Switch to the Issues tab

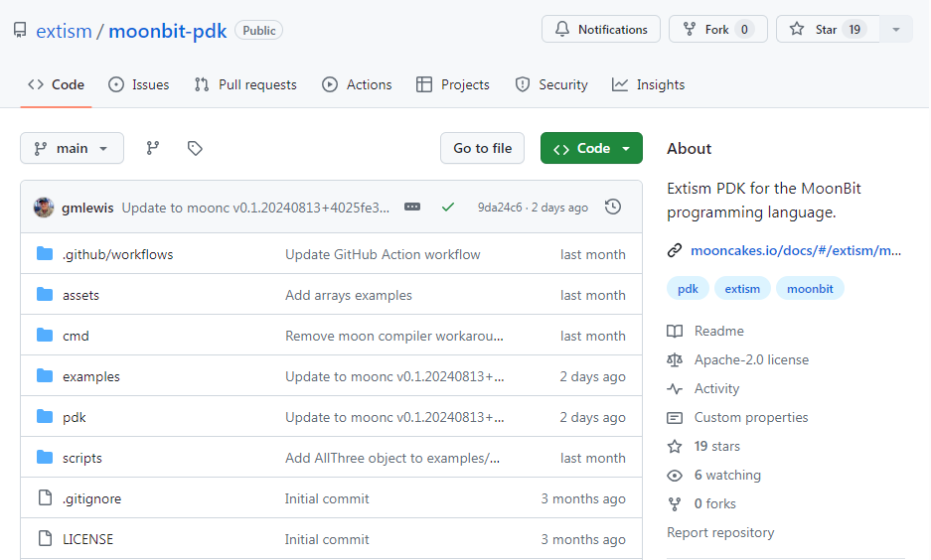[x=138, y=84]
